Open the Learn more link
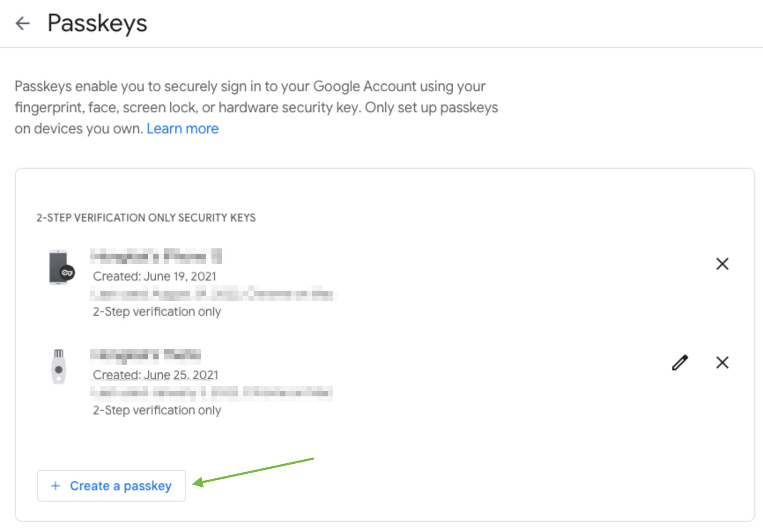 point(182,129)
